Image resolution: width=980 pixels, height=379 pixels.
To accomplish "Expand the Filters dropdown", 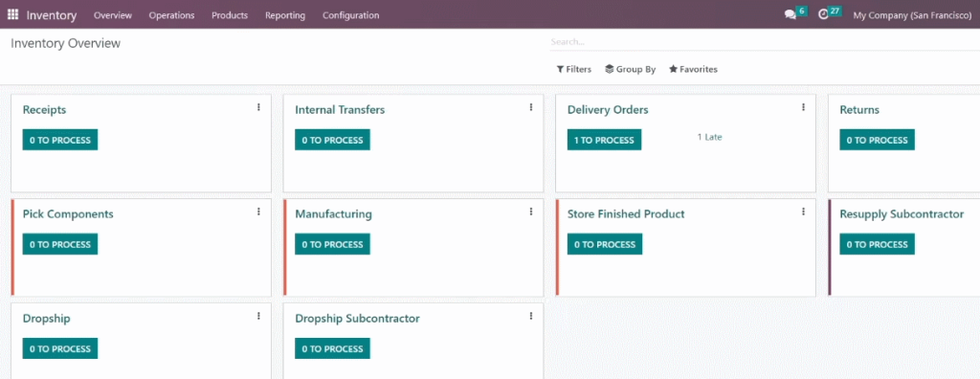I will point(574,70).
